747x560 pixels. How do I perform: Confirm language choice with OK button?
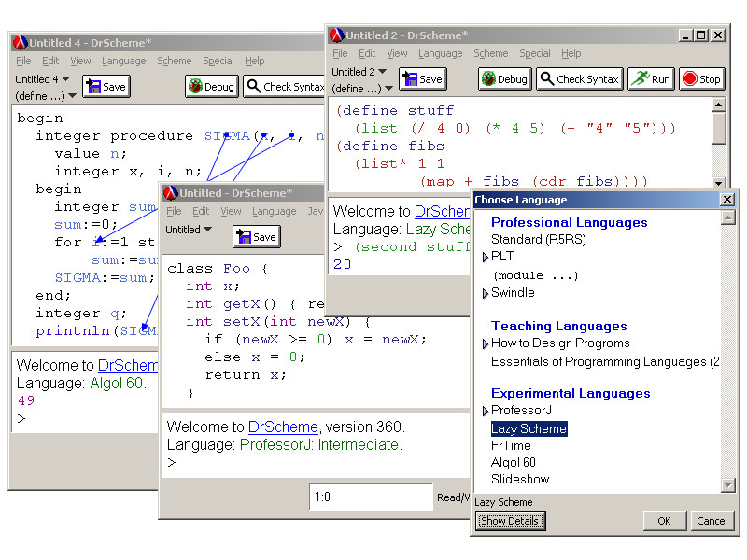point(664,521)
